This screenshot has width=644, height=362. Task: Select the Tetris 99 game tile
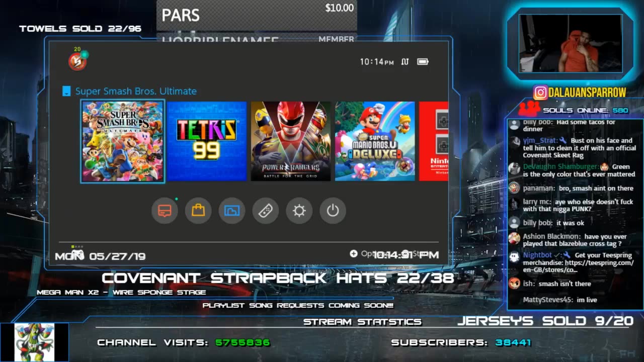[x=207, y=141]
